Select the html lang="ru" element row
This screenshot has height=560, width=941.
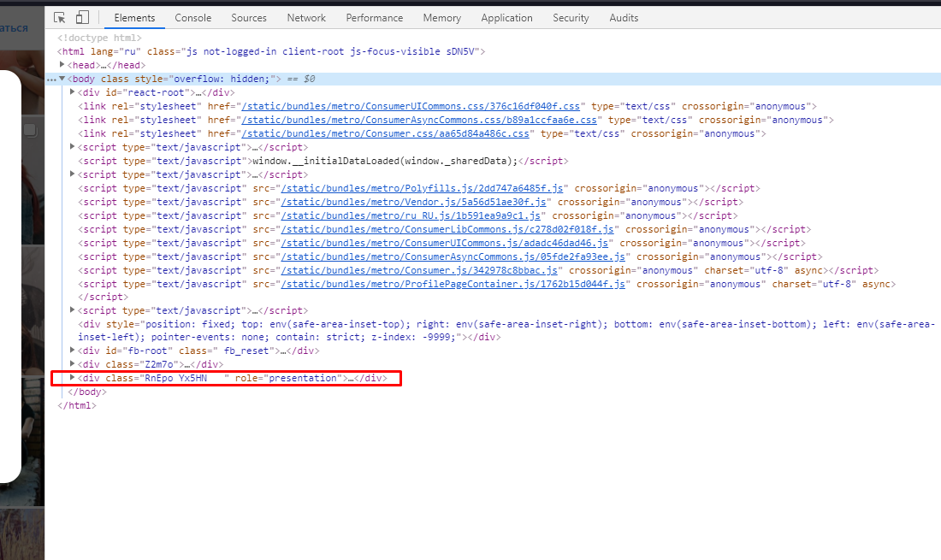270,51
